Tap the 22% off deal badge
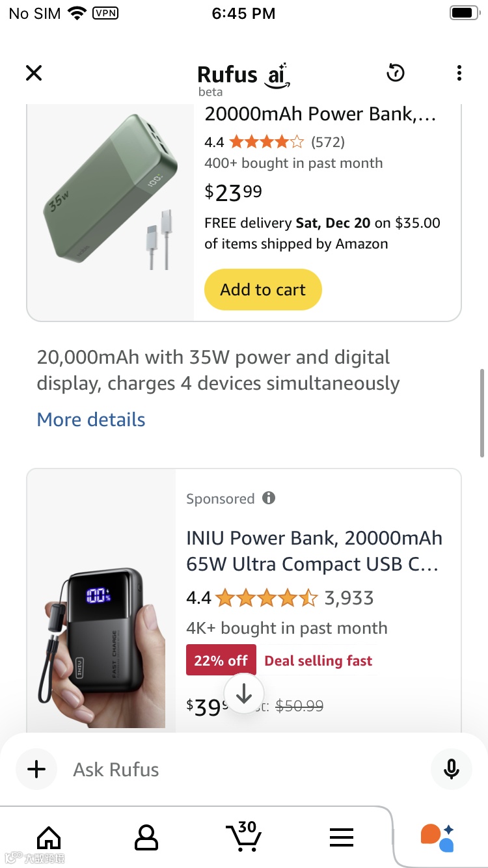Viewport: 488px width, 868px height. [x=221, y=660]
